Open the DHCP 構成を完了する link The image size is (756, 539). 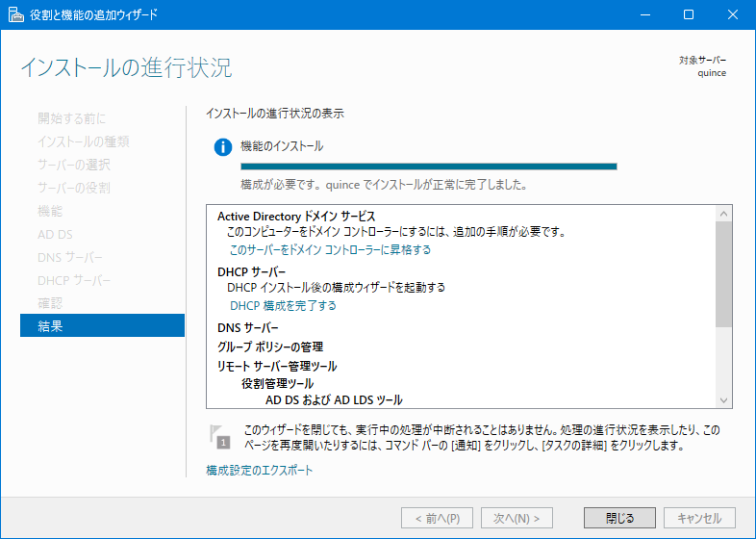click(283, 306)
